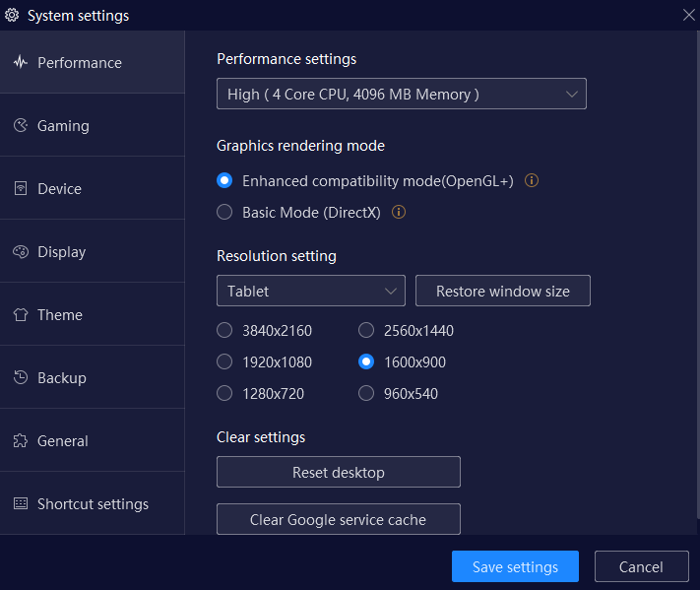This screenshot has height=590, width=700.
Task: Click the Display palette icon
Action: click(21, 252)
